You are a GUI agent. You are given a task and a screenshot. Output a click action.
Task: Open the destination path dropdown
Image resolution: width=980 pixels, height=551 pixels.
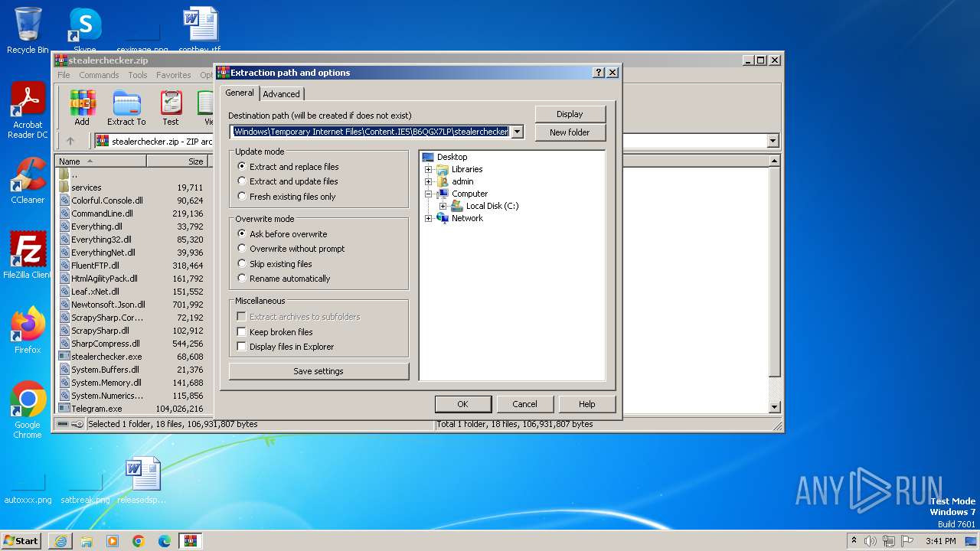(x=518, y=132)
